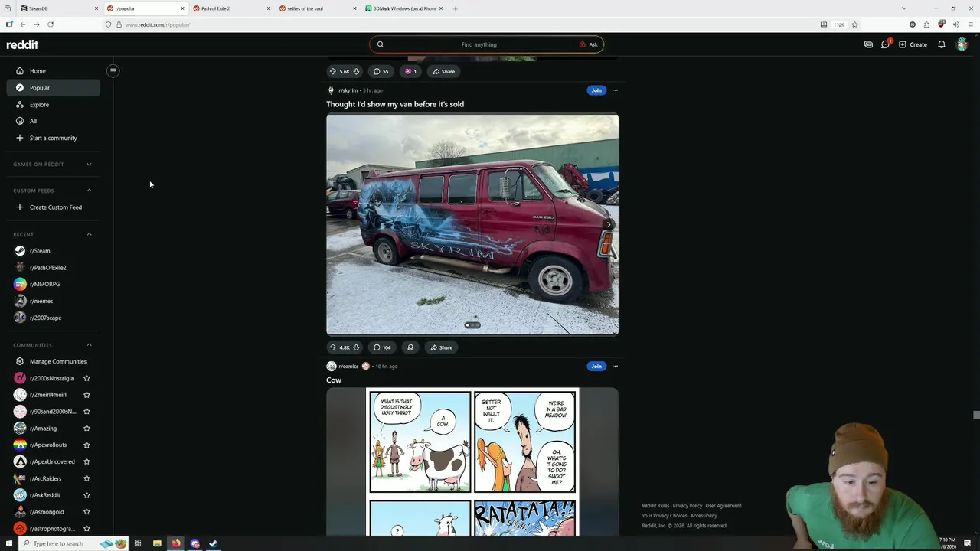The height and width of the screenshot is (551, 980).
Task: Switch to the 3DMark Windows tab
Action: [404, 8]
